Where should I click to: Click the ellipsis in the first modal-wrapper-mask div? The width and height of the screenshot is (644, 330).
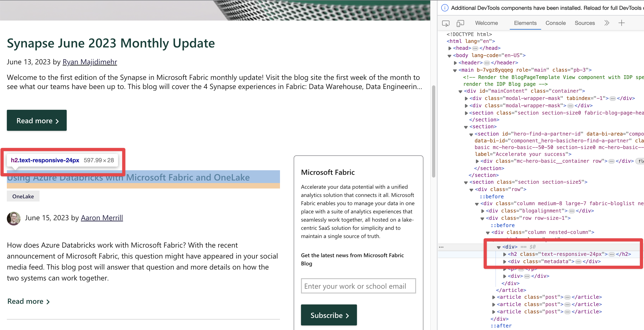pyautogui.click(x=612, y=98)
